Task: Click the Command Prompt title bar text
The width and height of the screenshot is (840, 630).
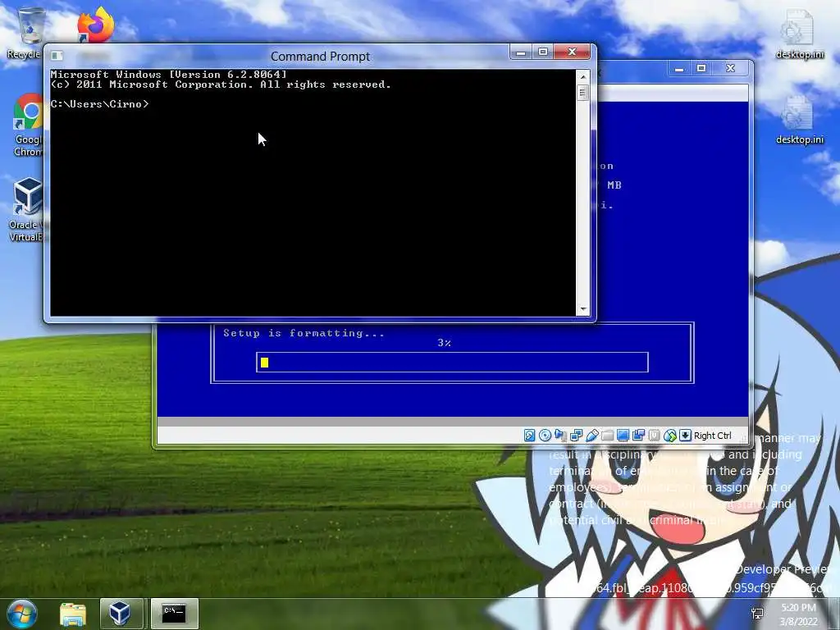Action: pos(321,57)
